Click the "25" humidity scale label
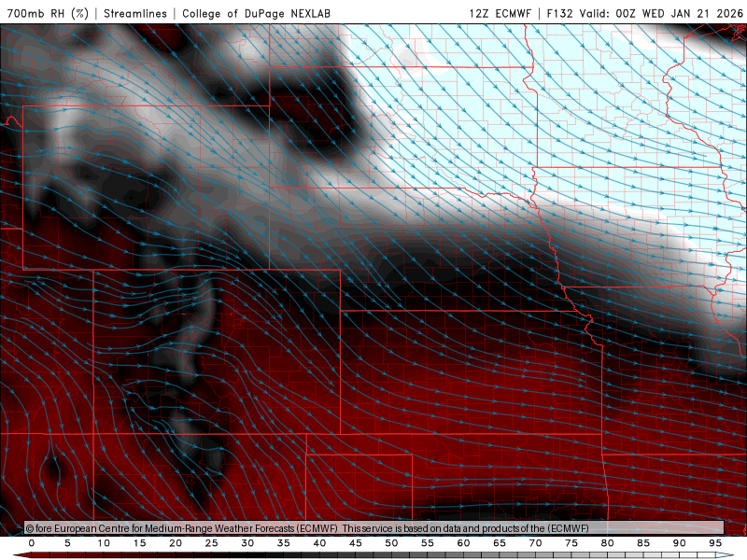The height and width of the screenshot is (560, 747). tap(212, 543)
